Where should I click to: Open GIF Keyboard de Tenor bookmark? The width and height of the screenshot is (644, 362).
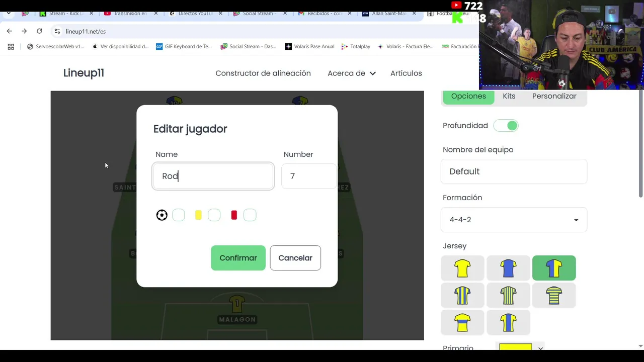pos(184,46)
